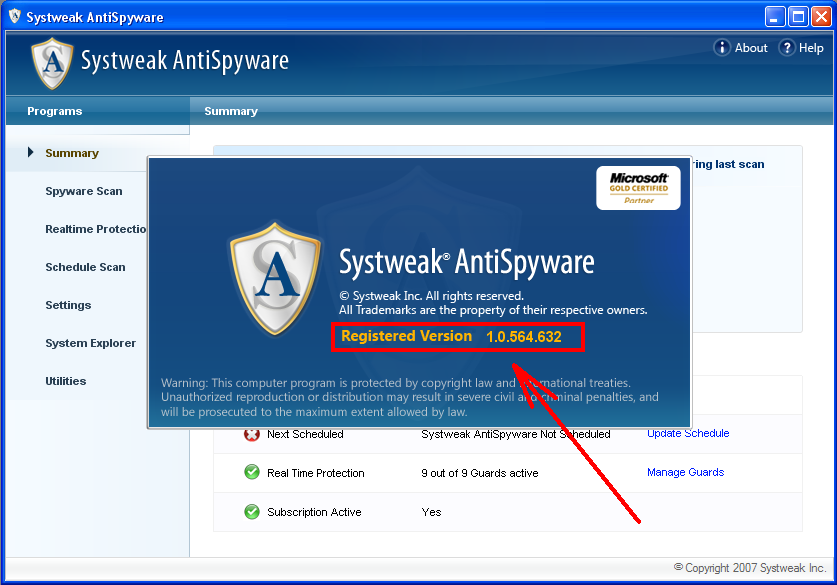837x585 pixels.
Task: Click the Manage Guards link
Action: click(x=685, y=472)
